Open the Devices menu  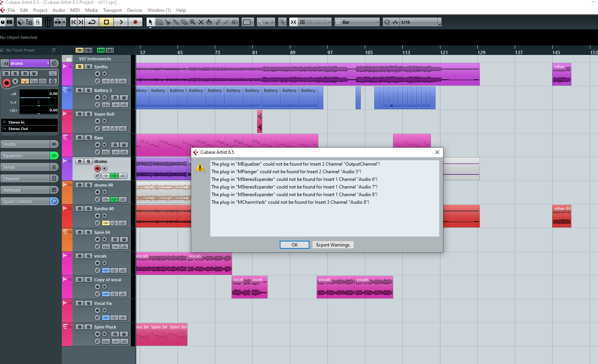pos(135,10)
